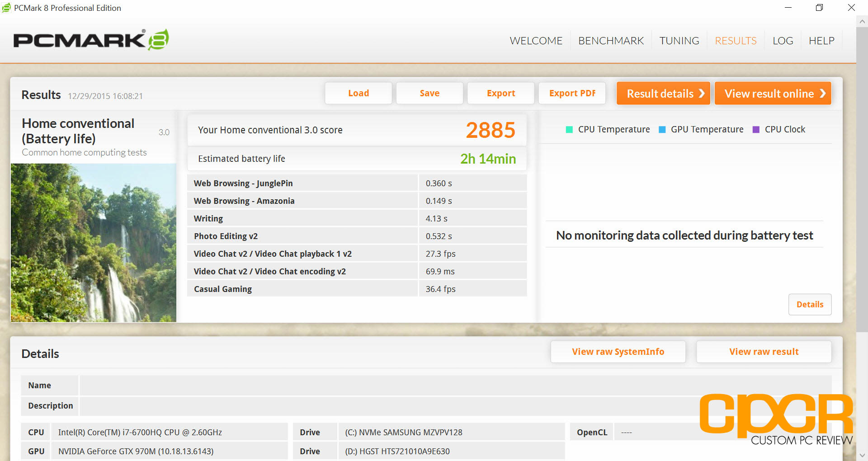
Task: Click the scrollbar down arrow
Action: pyautogui.click(x=862, y=455)
